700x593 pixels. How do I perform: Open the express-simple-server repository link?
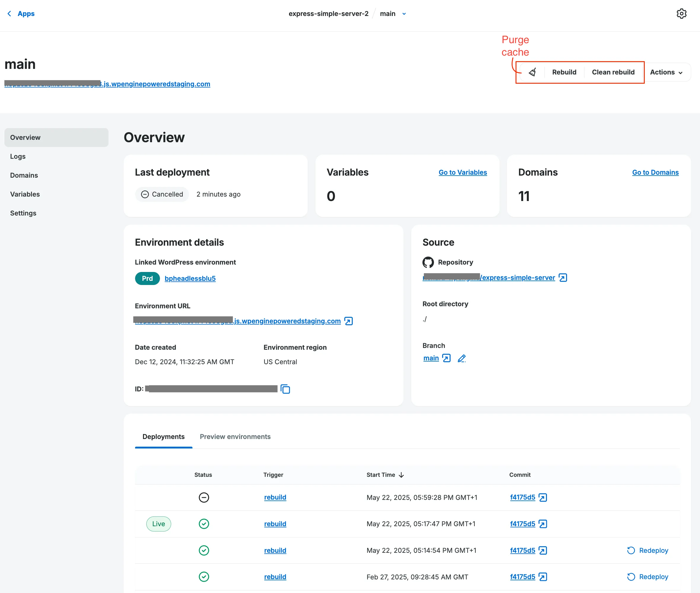click(489, 278)
